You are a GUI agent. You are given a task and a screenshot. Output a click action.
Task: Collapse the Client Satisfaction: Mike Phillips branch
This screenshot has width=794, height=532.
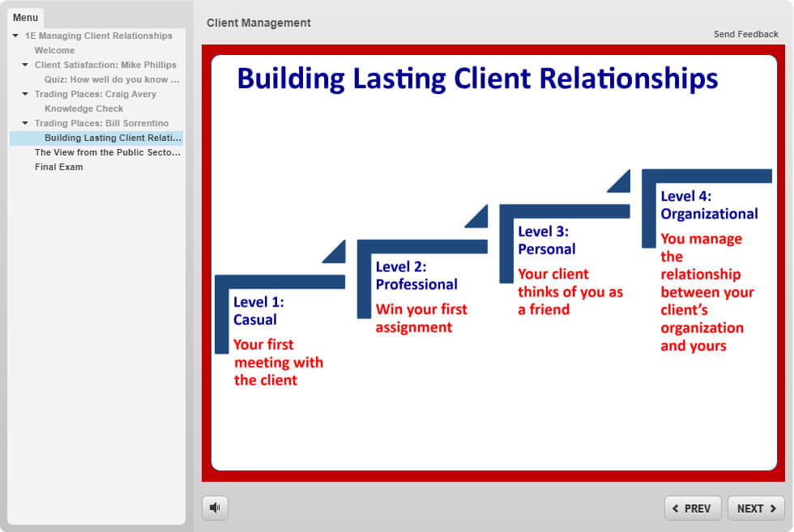point(25,65)
